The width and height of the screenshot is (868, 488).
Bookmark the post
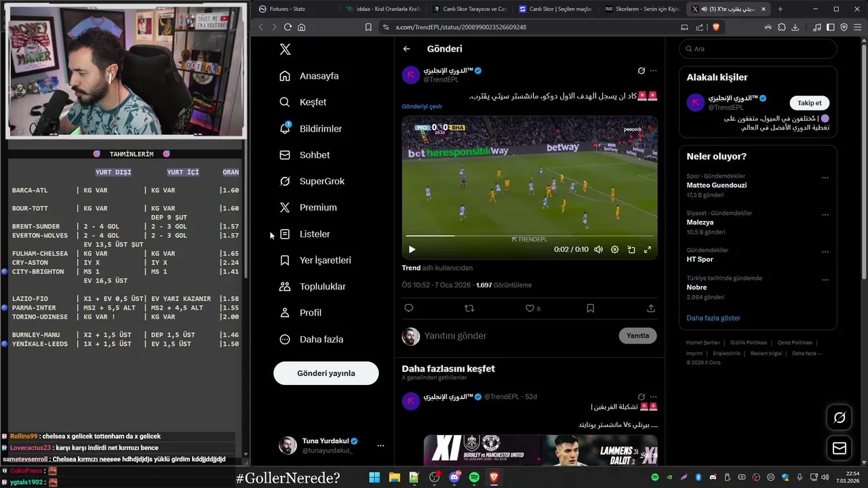(x=590, y=308)
